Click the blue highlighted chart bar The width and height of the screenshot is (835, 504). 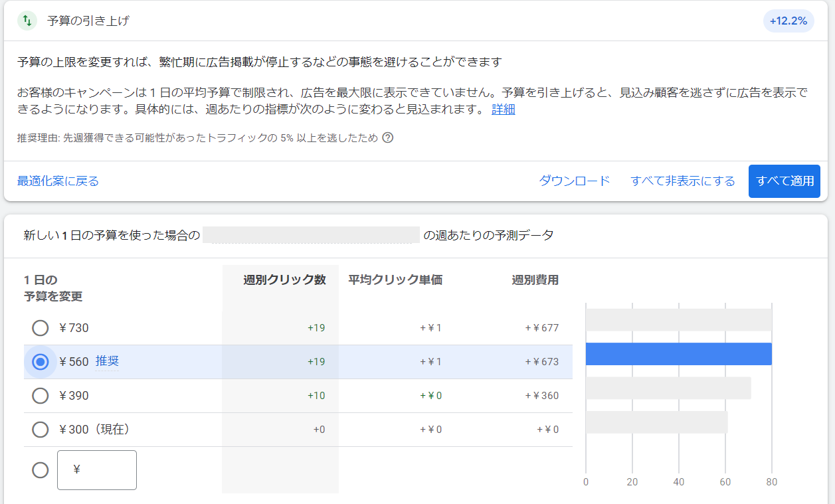coord(678,354)
